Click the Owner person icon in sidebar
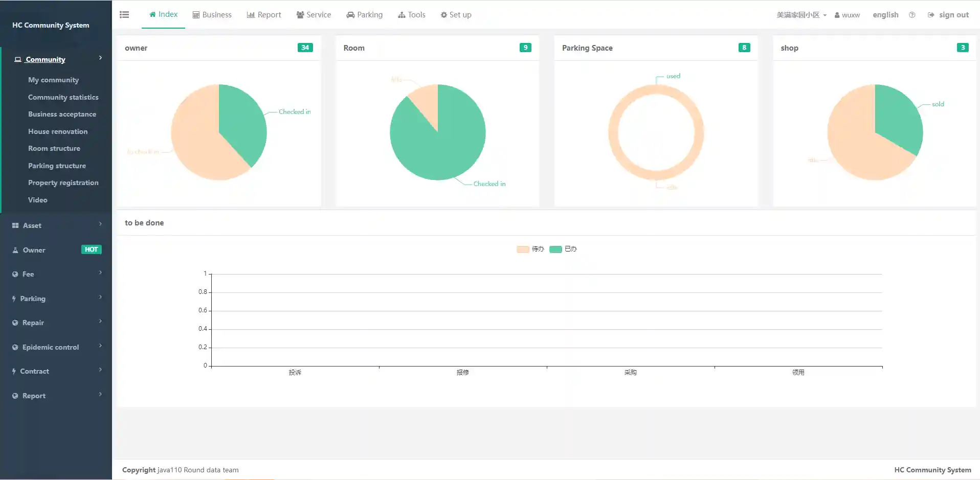The image size is (980, 480). pyautogui.click(x=15, y=250)
